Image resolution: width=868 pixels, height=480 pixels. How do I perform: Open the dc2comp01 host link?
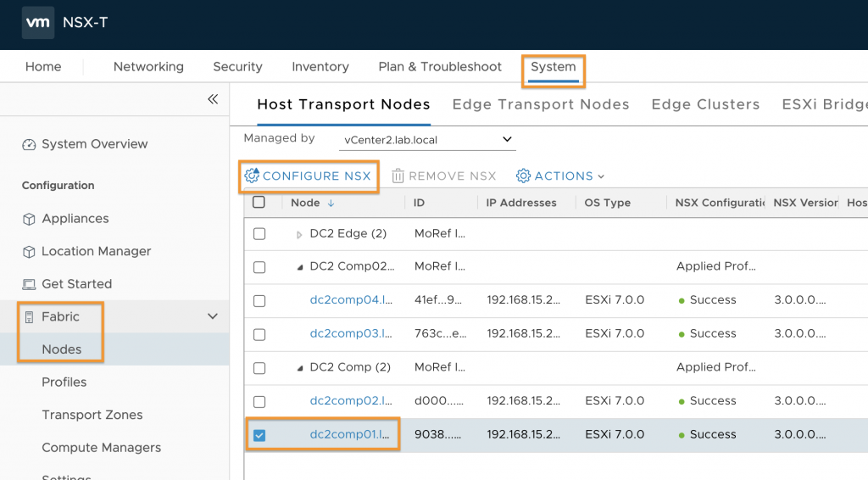[x=350, y=434]
